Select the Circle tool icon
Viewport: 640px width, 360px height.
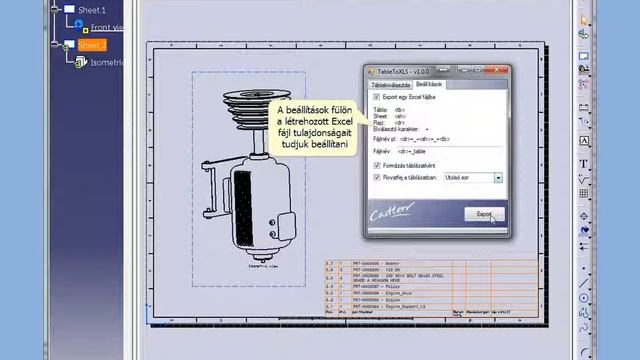[x=584, y=298]
